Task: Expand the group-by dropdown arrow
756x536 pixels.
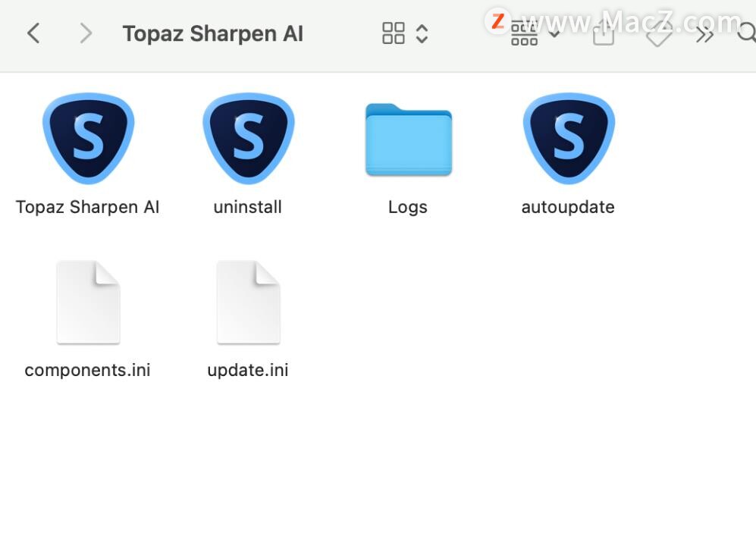Action: [554, 34]
